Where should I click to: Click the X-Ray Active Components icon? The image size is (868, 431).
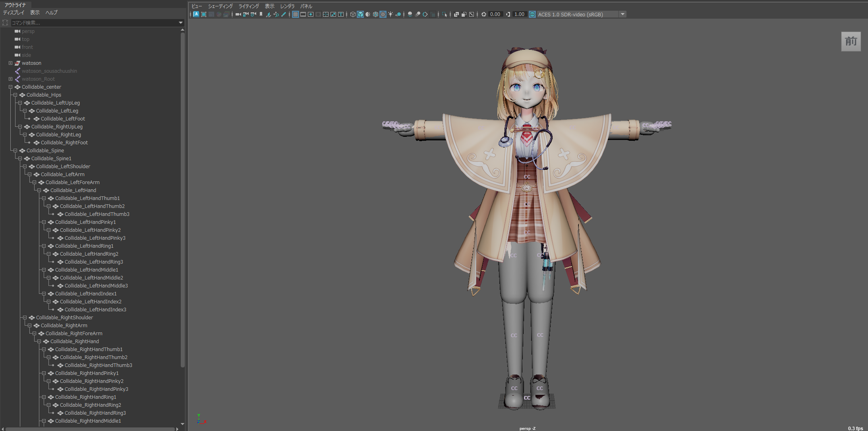point(464,14)
